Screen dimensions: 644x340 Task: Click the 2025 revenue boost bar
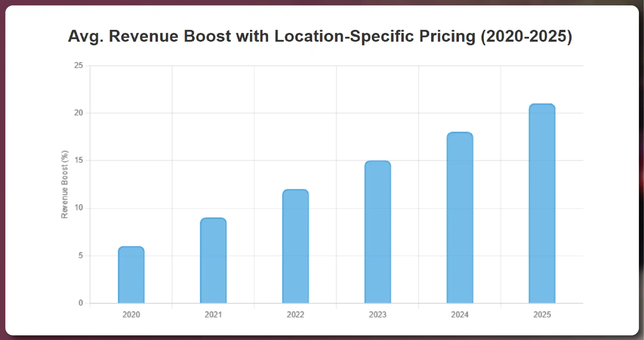tap(542, 203)
